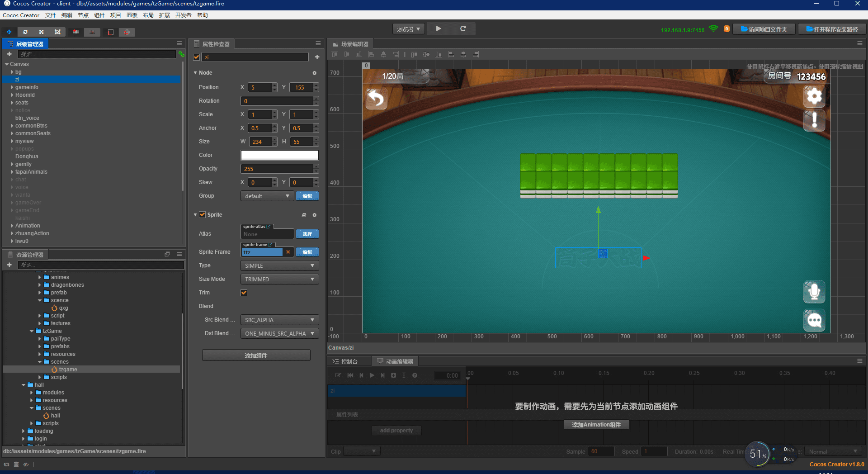Viewport: 868px width, 474px height.
Task: Open Size Mode TRIMMED dropdown
Action: pyautogui.click(x=280, y=279)
